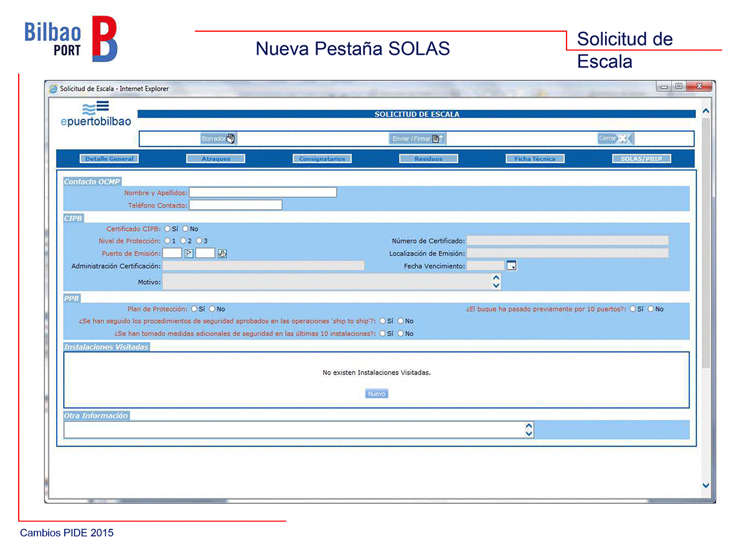747x560 pixels.
Task: Click the Internet Explorer title bar icon
Action: click(53, 88)
